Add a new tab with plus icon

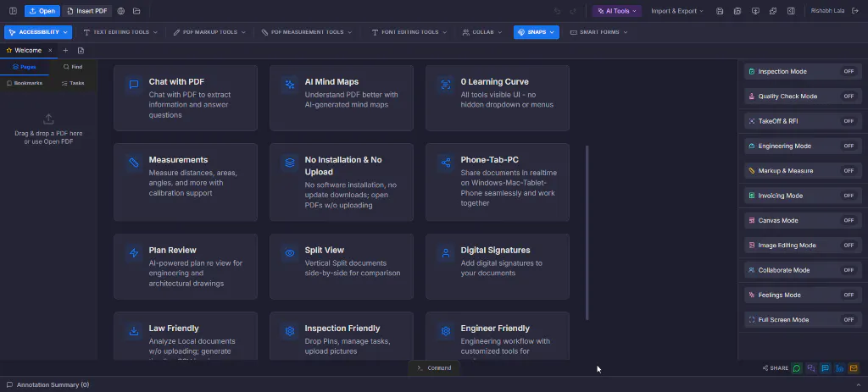[x=65, y=50]
